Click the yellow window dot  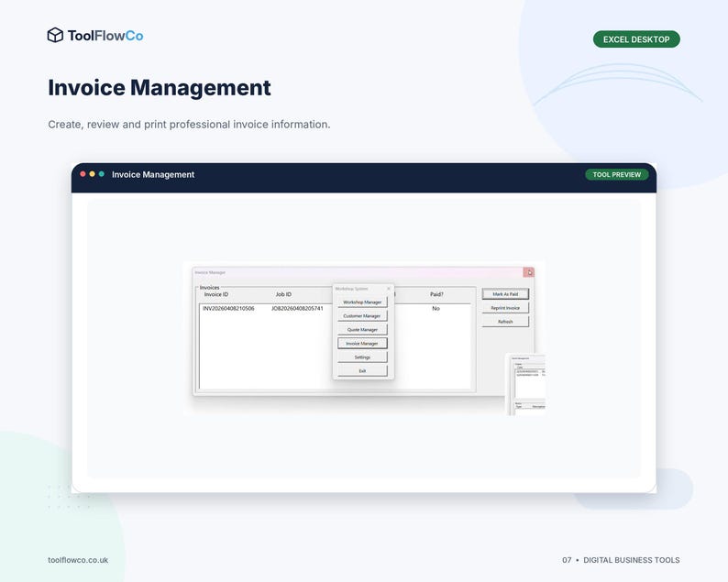92,174
